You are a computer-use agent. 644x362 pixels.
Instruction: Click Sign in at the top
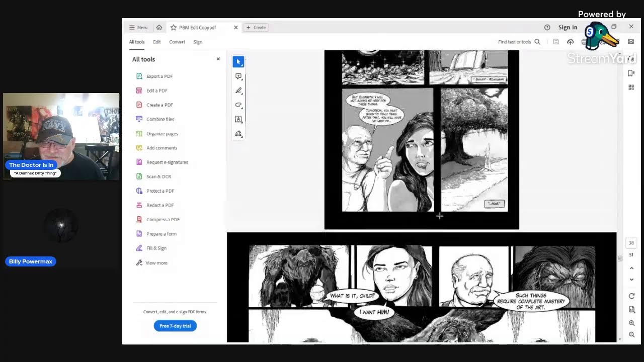click(568, 28)
